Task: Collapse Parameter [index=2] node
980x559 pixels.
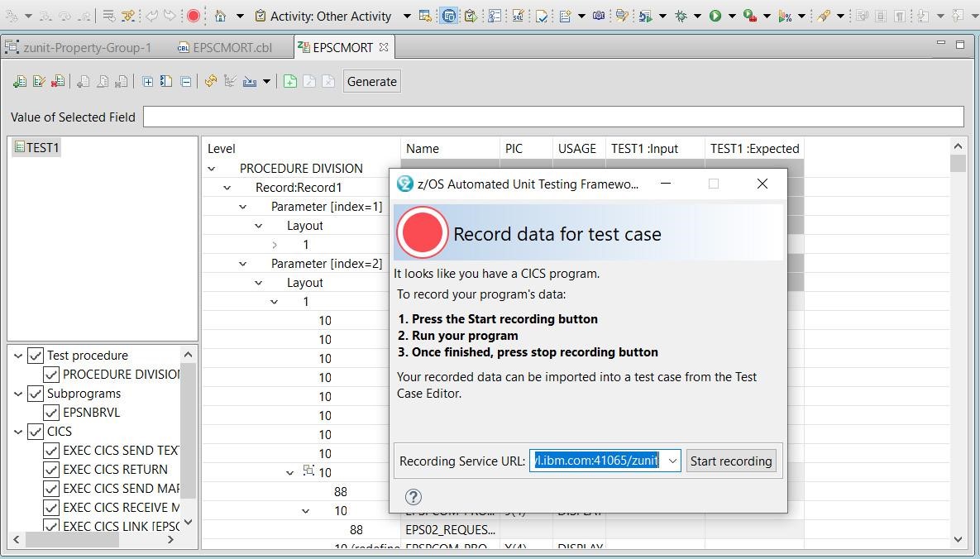Action: coord(243,264)
